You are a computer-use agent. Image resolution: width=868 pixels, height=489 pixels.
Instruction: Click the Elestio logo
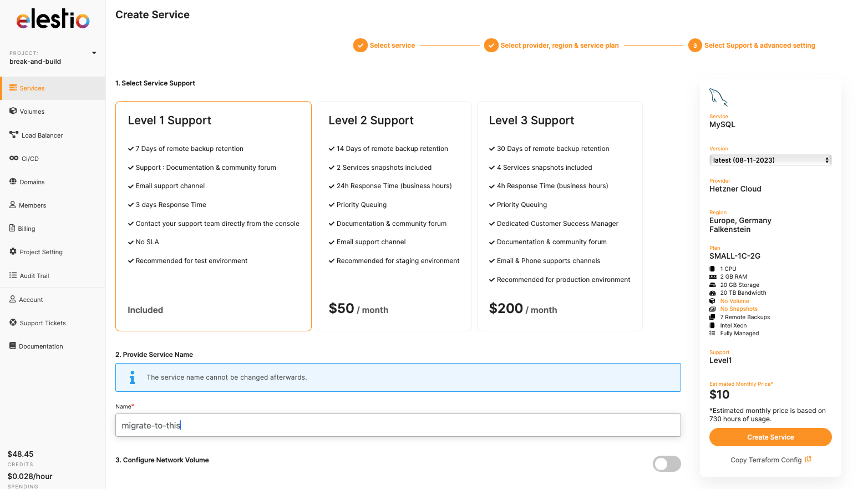53,19
